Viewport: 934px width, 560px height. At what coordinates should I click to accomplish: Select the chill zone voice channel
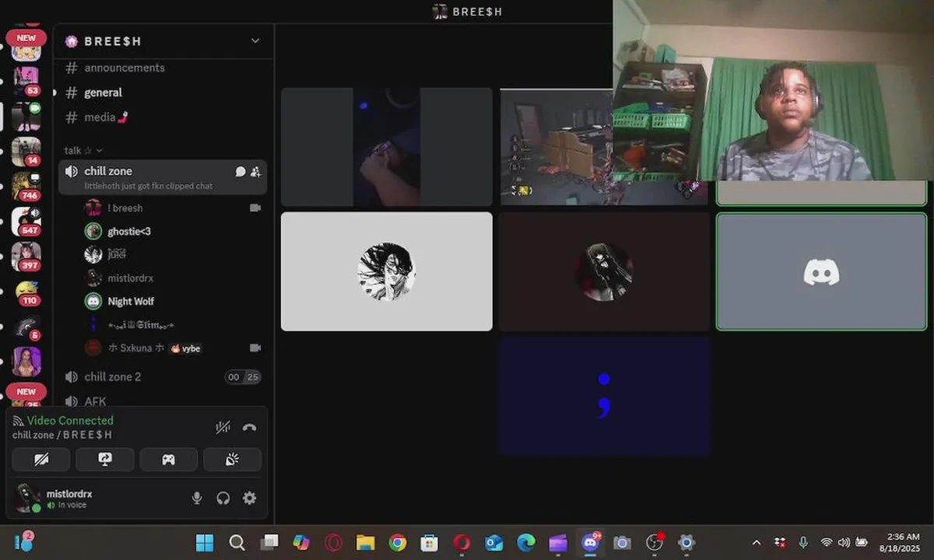(x=162, y=177)
